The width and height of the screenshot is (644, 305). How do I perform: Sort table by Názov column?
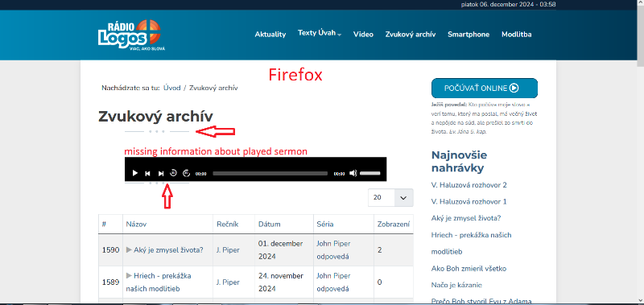(x=136, y=225)
